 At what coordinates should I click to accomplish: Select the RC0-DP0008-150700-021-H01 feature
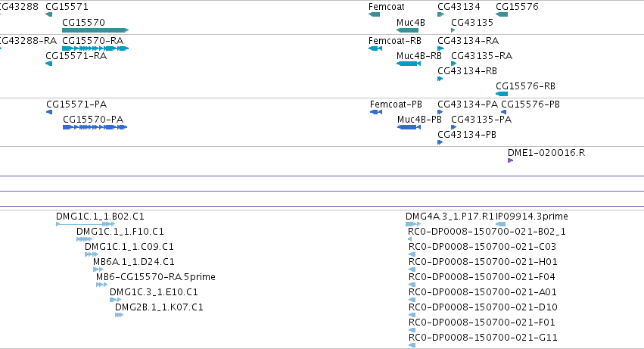412,270
